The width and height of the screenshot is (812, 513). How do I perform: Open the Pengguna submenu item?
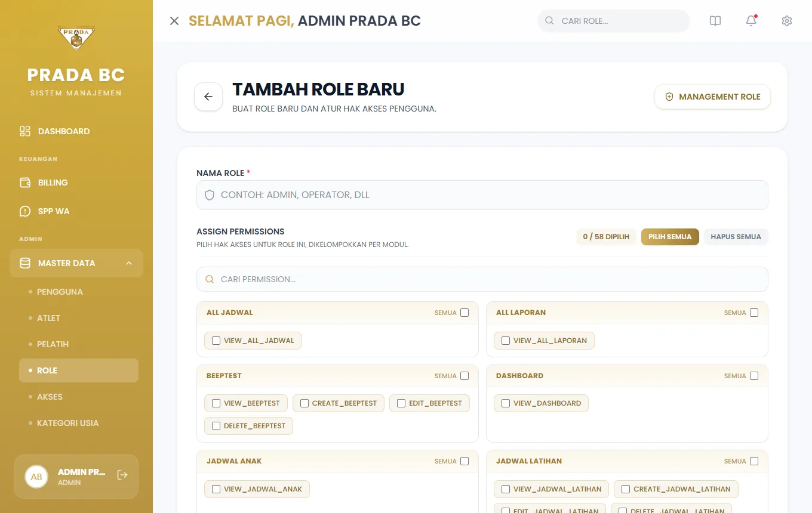[x=79, y=292]
